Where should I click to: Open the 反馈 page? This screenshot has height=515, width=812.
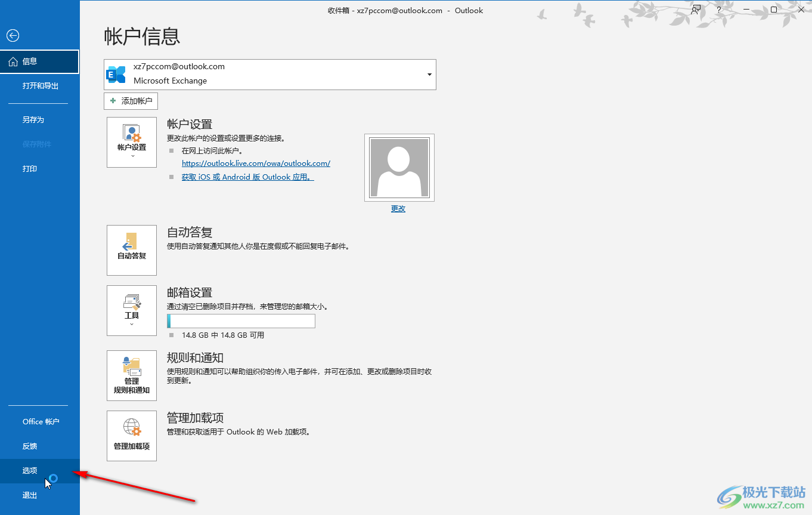coord(40,446)
